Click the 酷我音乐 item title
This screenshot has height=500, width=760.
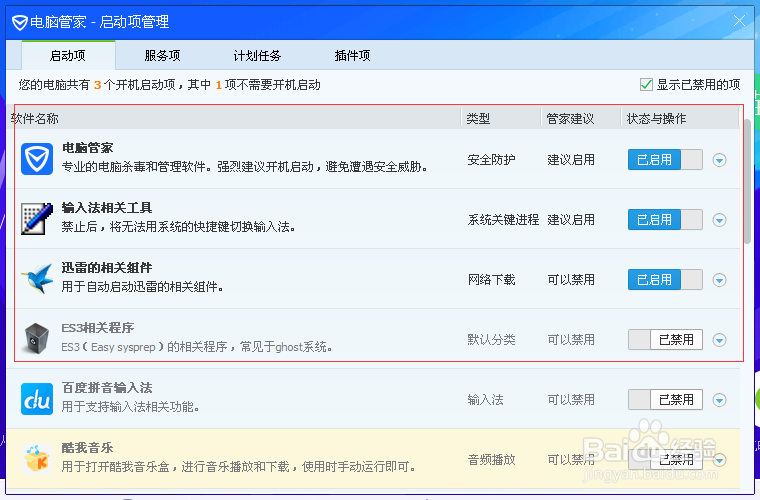point(88,448)
